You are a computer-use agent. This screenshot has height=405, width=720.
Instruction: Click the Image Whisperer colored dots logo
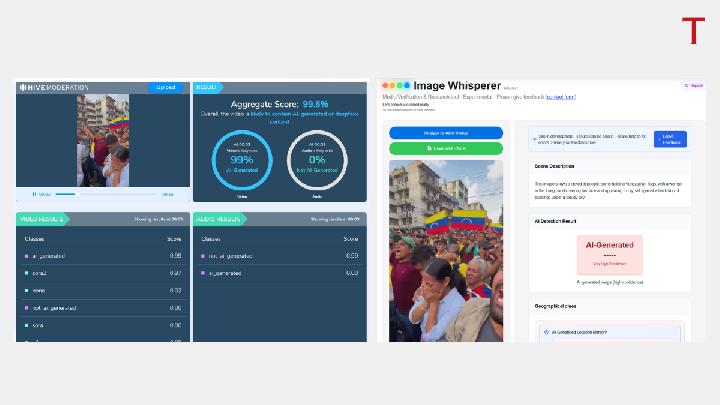click(x=396, y=86)
